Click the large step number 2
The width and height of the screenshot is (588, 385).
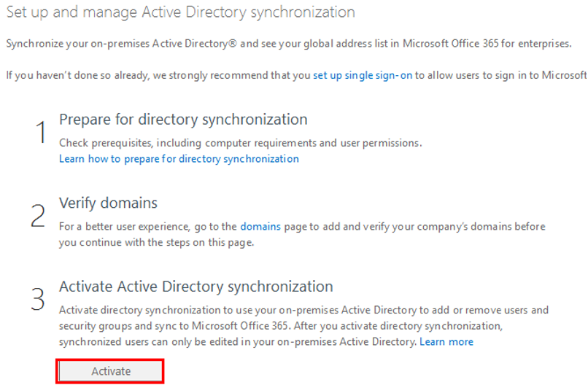(x=39, y=217)
